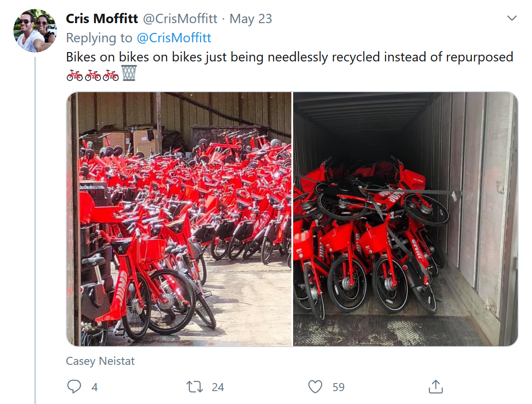Click the first red bicycle emoji
Viewport: 532px width, 404px height.
point(75,75)
